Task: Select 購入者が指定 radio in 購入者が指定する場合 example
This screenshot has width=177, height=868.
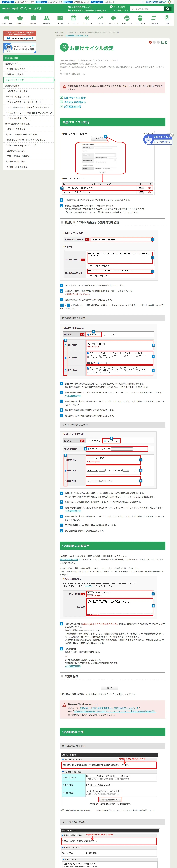Action: point(88,335)
